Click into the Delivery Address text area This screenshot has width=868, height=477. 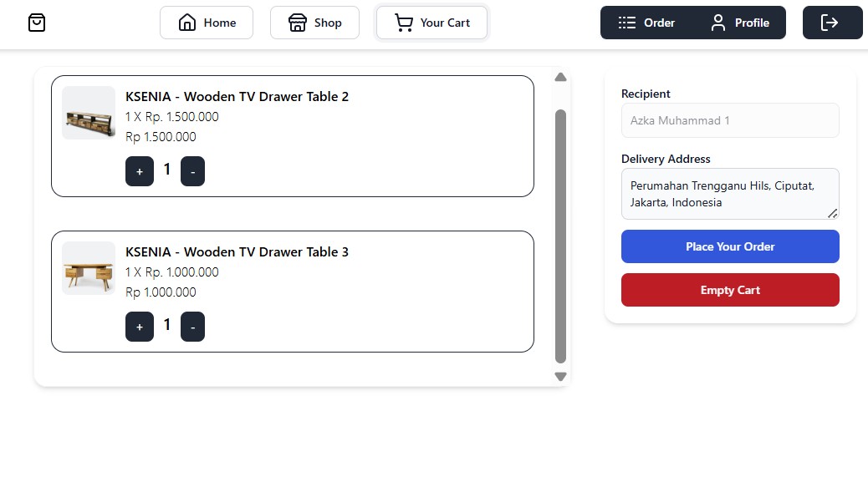tap(730, 194)
